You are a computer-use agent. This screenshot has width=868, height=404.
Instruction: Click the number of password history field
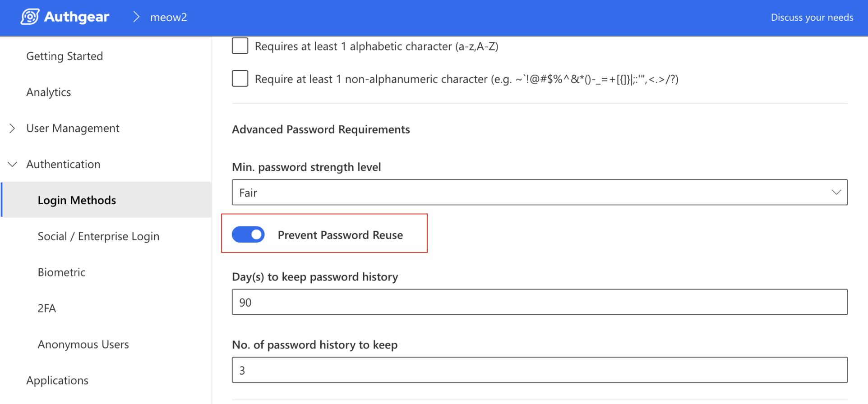(539, 370)
